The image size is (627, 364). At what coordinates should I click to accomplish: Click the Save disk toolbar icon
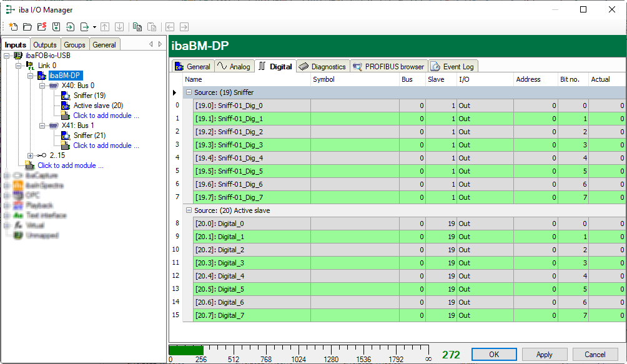[56, 27]
